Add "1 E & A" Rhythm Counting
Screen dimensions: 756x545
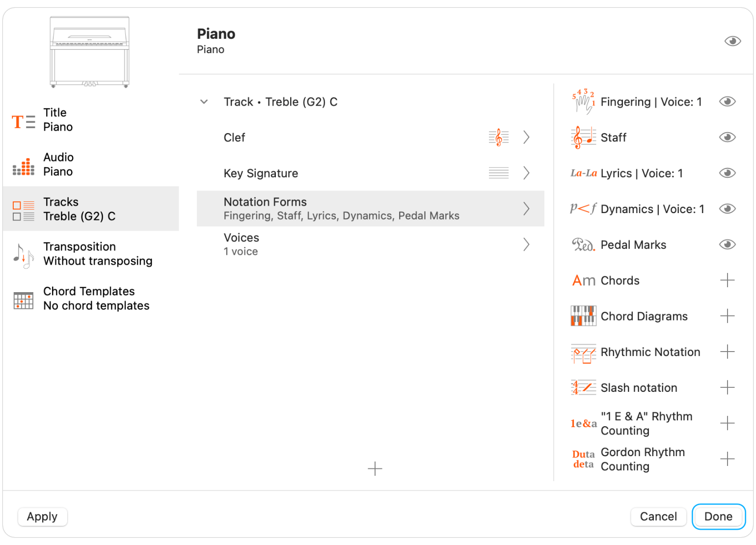728,423
